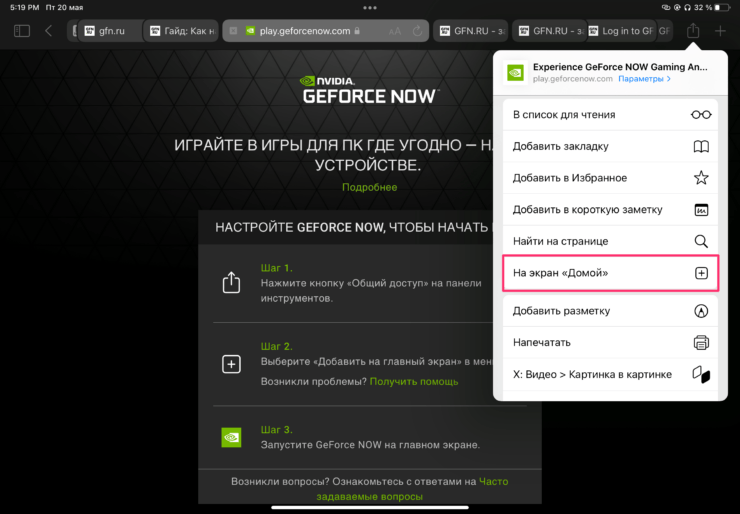
Task: Choose 'Добавить в Избранное'
Action: 610,178
